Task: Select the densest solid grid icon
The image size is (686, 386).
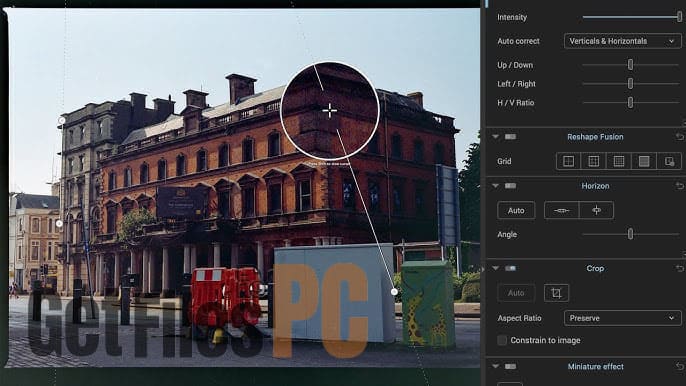Action: [x=644, y=161]
